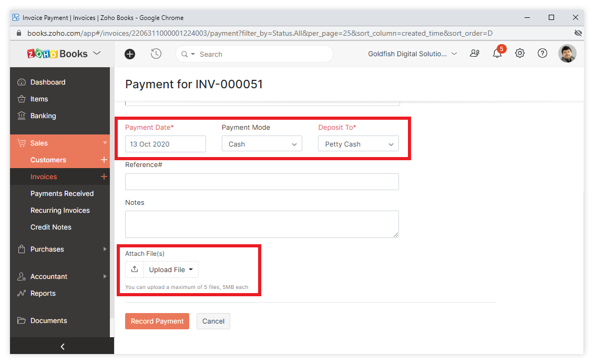Open the recent activity history icon
The height and width of the screenshot is (364, 594).
[156, 54]
